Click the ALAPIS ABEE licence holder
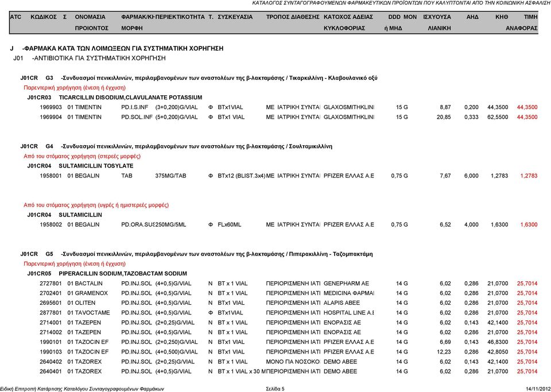551x392 pixels. 342,303
